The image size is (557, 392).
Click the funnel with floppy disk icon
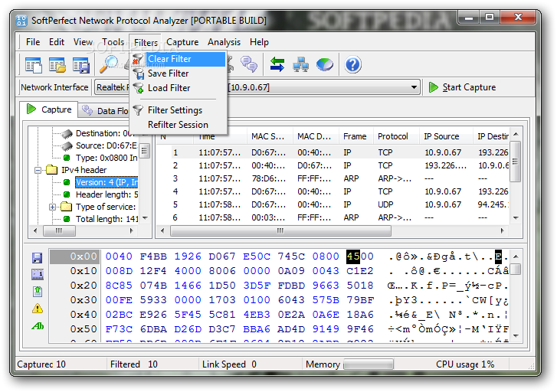coord(138,73)
